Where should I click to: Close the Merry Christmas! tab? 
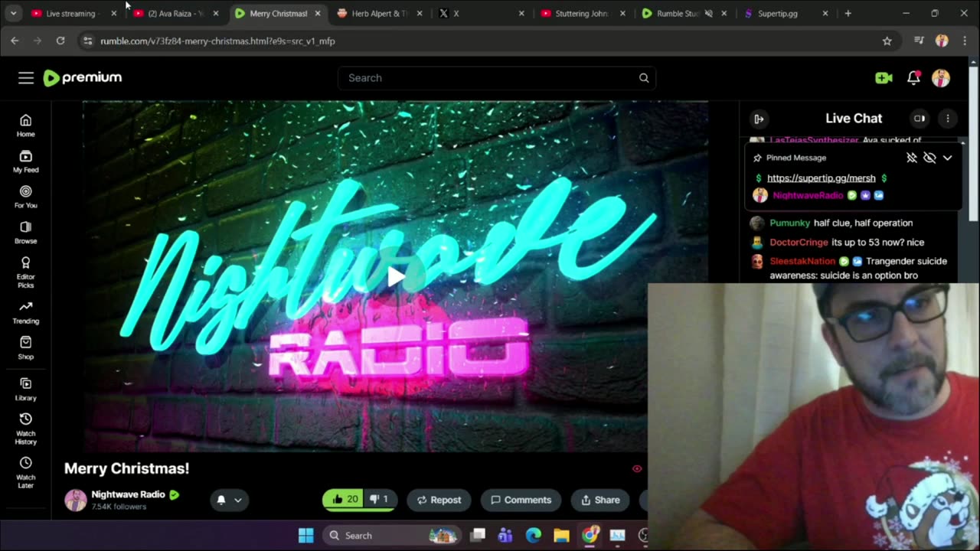318,14
